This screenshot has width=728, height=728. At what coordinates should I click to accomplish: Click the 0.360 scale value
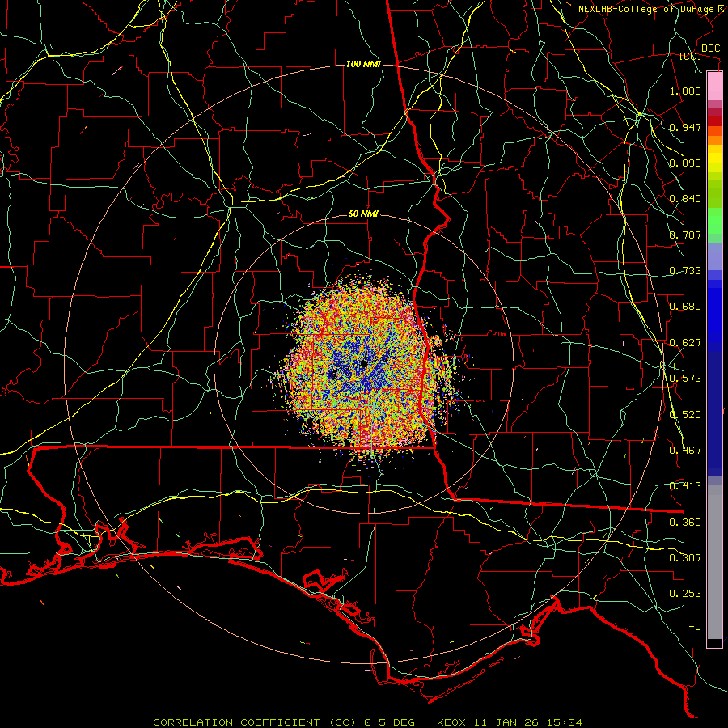685,523
